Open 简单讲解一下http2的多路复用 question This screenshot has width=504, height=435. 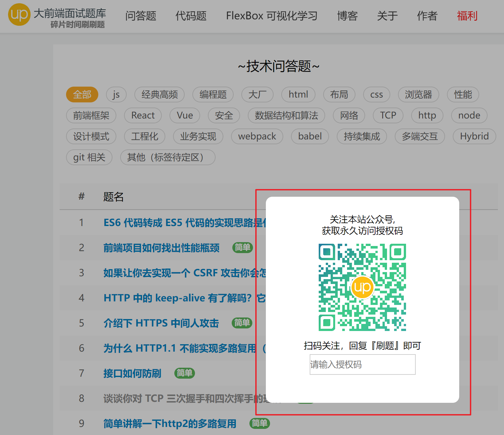170,423
